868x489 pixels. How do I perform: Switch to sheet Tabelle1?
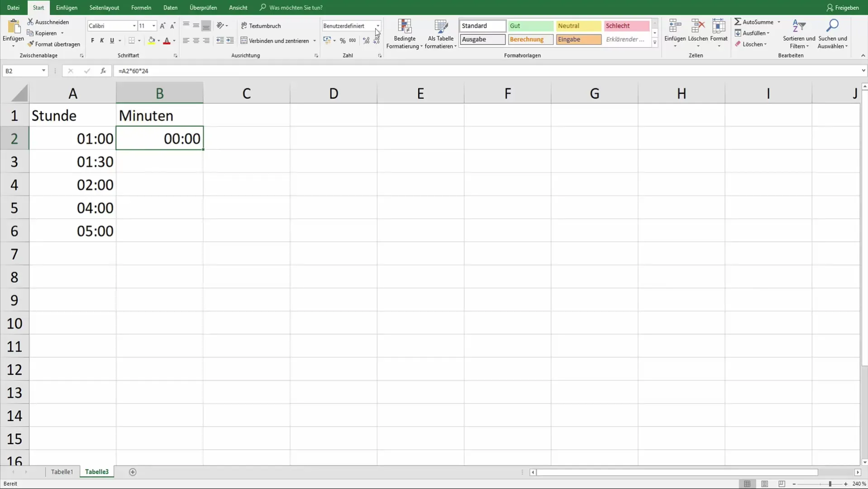pos(62,472)
